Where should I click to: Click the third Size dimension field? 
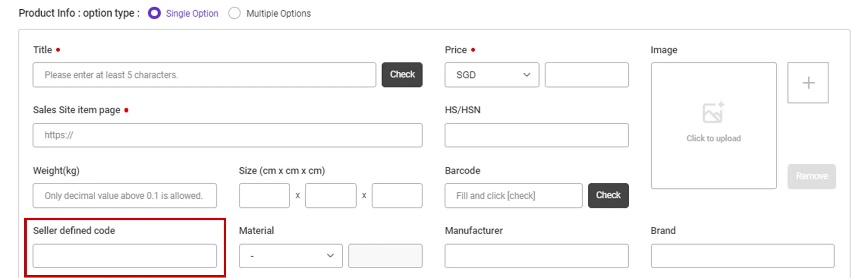coord(397,195)
